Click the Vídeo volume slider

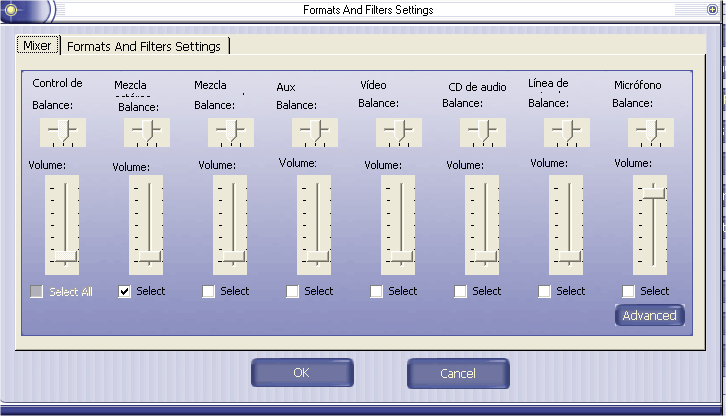pyautogui.click(x=398, y=225)
